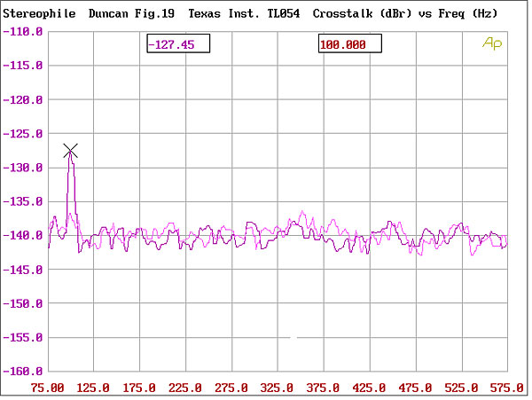Click the 175.0 x-axis label
The width and height of the screenshot is (532, 400).
pos(139,388)
